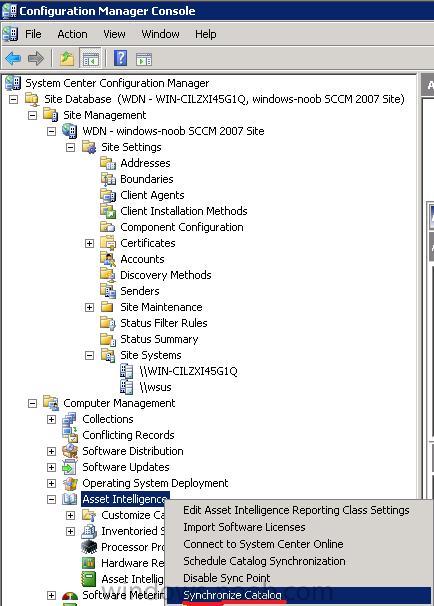Select Client Agents in tree
The image size is (434, 606).
tap(152, 195)
